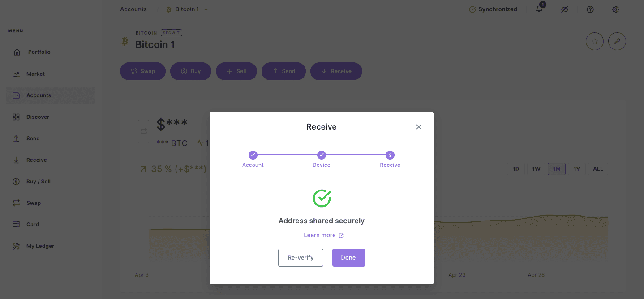
Task: Click the Re-verify button
Action: 301,258
